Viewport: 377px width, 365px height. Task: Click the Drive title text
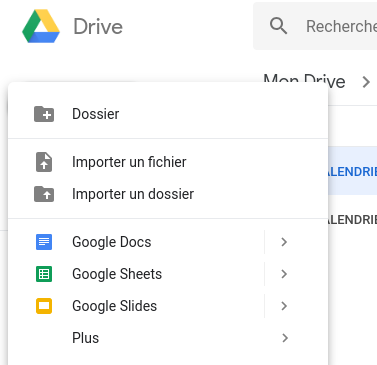click(98, 27)
